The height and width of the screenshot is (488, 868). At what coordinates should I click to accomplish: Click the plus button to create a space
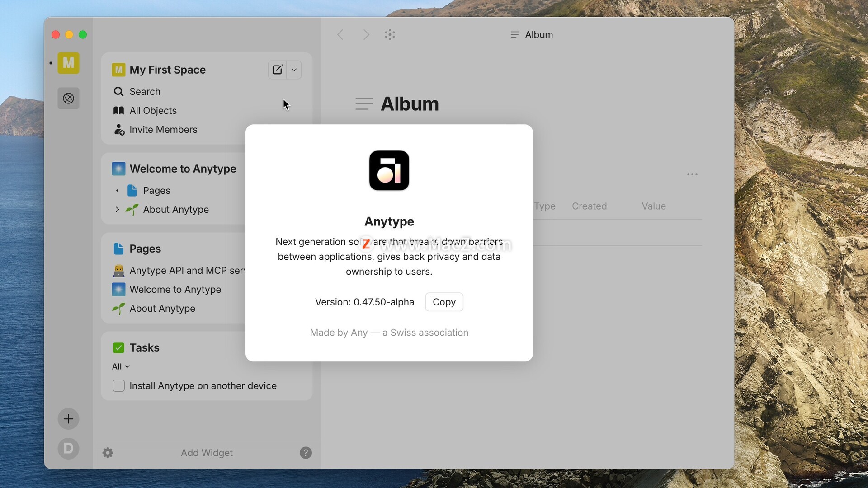pos(68,419)
